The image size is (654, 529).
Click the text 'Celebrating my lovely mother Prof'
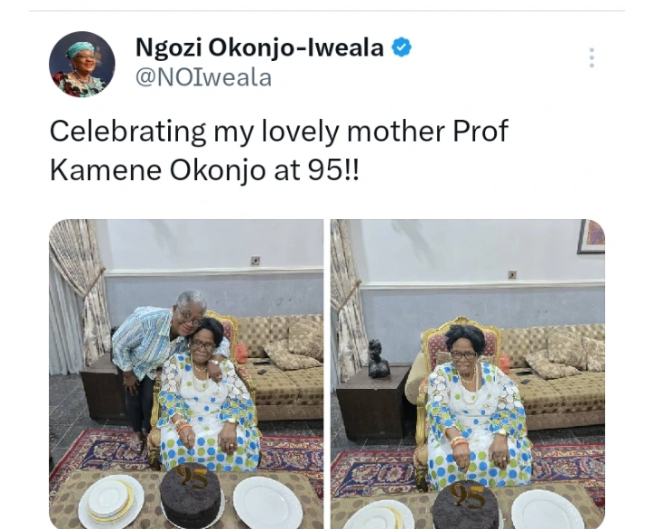point(279,131)
